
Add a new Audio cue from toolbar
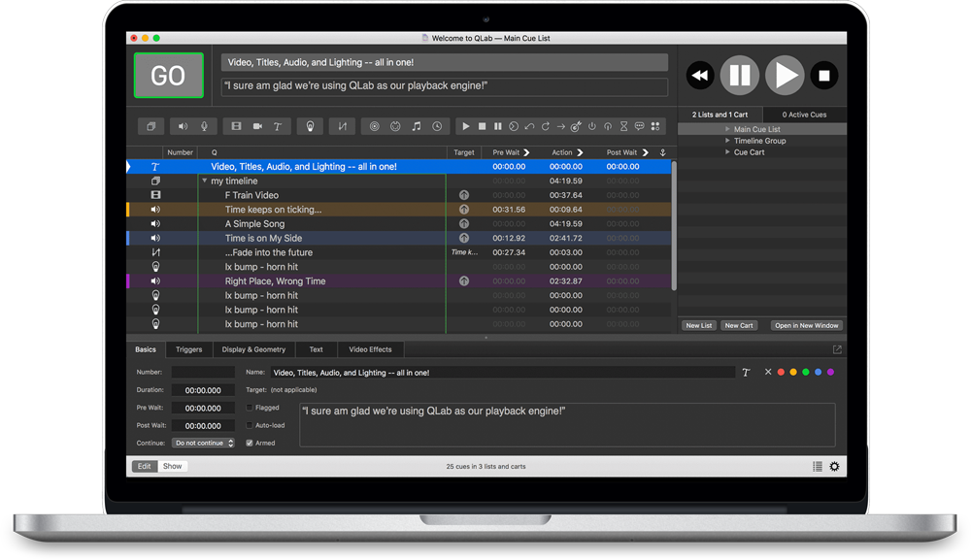(183, 126)
